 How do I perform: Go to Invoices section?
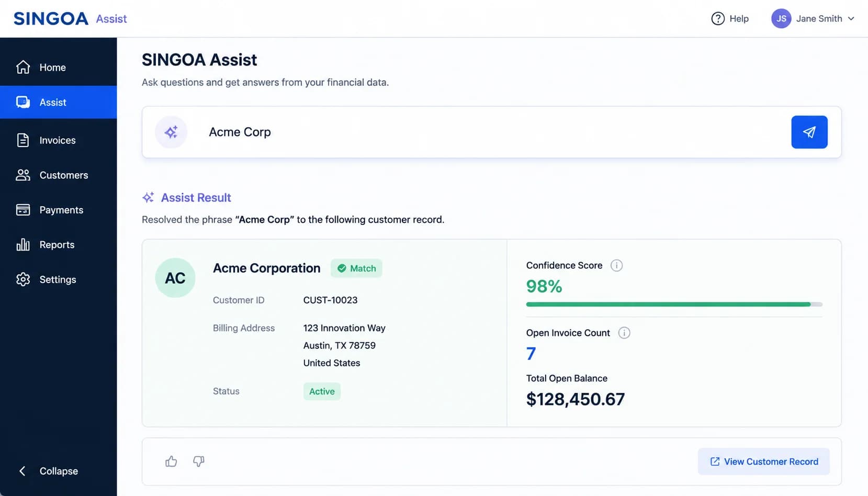(x=58, y=140)
